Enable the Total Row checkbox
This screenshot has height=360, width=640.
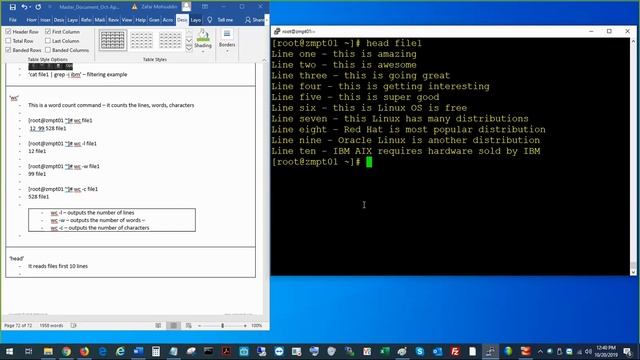click(x=9, y=41)
